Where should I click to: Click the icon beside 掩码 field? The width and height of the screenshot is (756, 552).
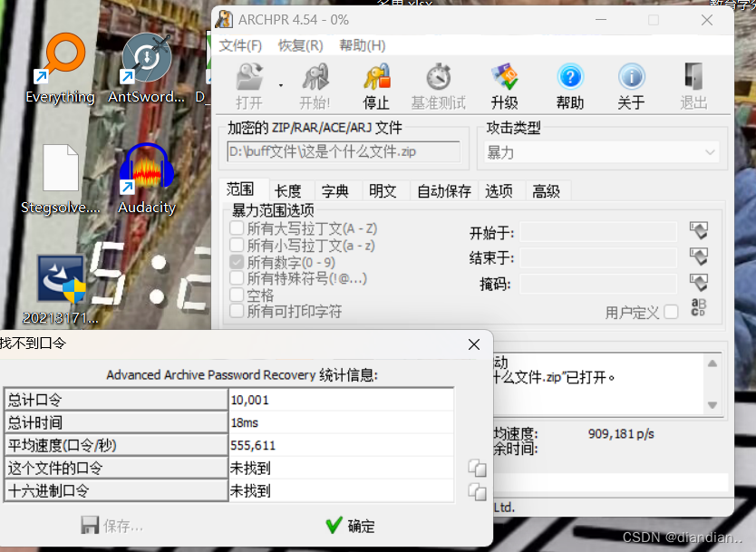point(699,282)
